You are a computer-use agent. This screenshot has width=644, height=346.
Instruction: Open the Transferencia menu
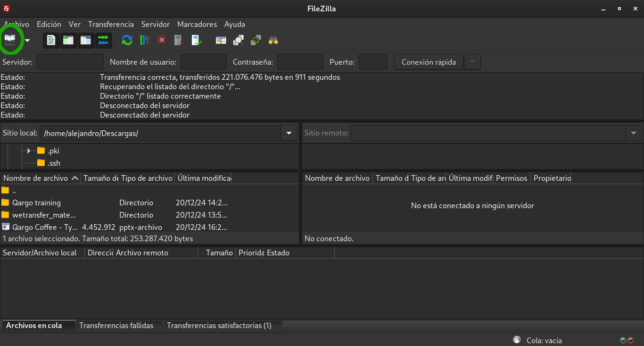pos(111,24)
